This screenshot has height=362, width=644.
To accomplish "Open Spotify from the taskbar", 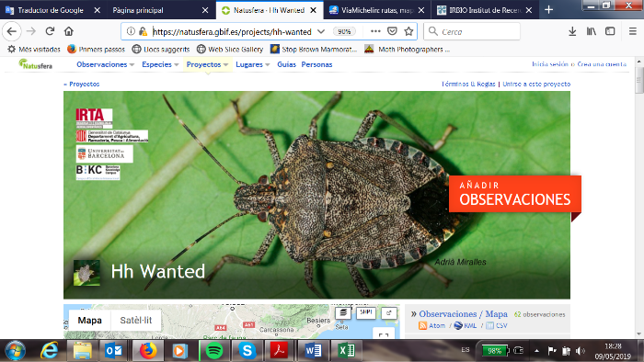I will (214, 351).
